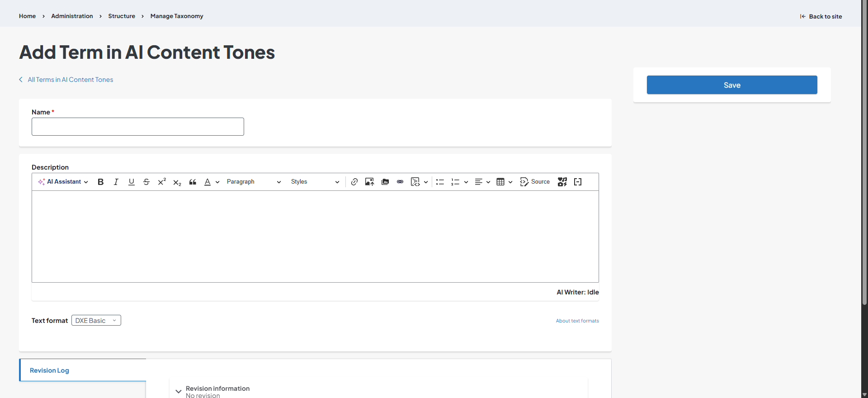Image resolution: width=868 pixels, height=398 pixels.
Task: Insert a numbered list
Action: (x=455, y=182)
